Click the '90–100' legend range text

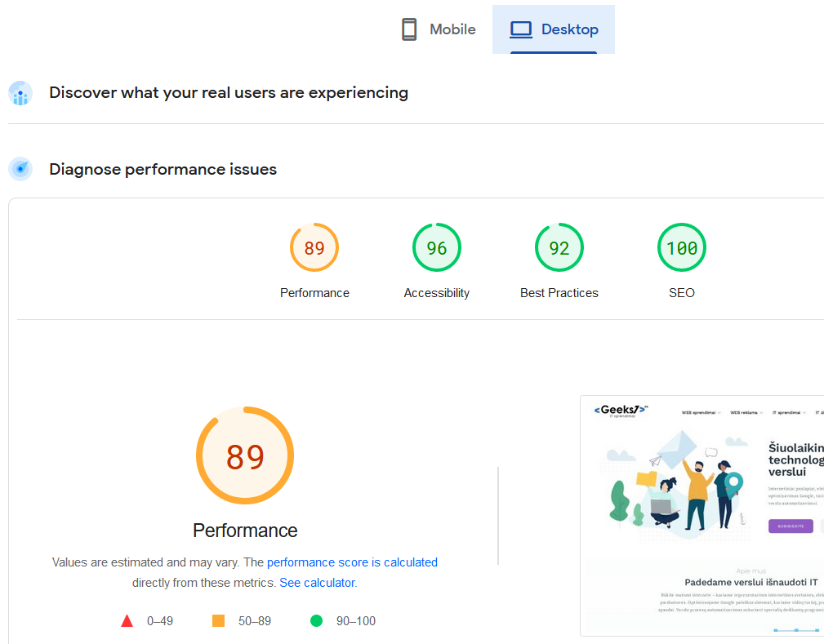click(x=356, y=621)
